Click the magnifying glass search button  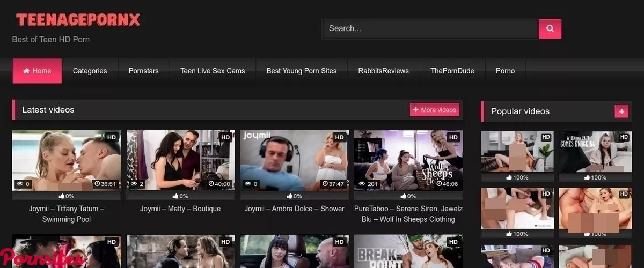(x=550, y=29)
